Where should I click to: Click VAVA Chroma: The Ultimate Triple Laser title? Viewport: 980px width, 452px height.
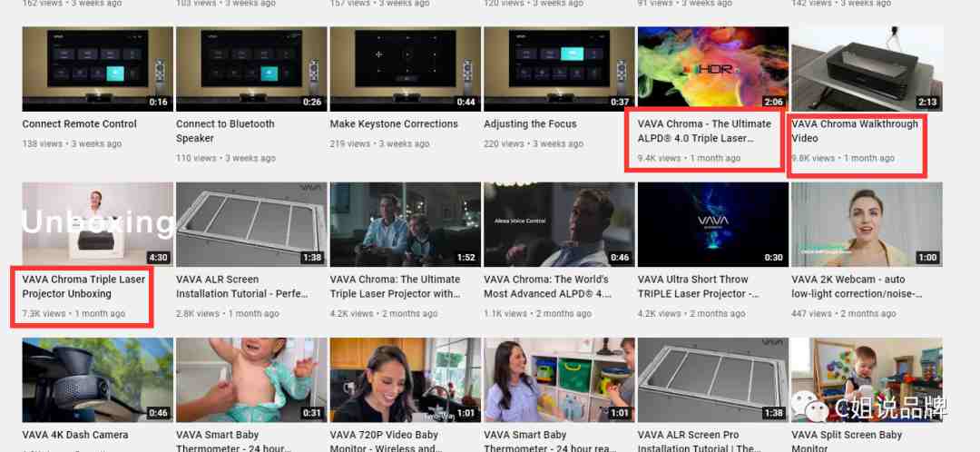pos(395,286)
